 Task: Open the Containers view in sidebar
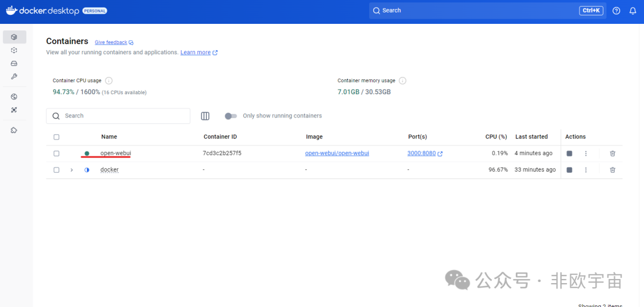[x=14, y=37]
